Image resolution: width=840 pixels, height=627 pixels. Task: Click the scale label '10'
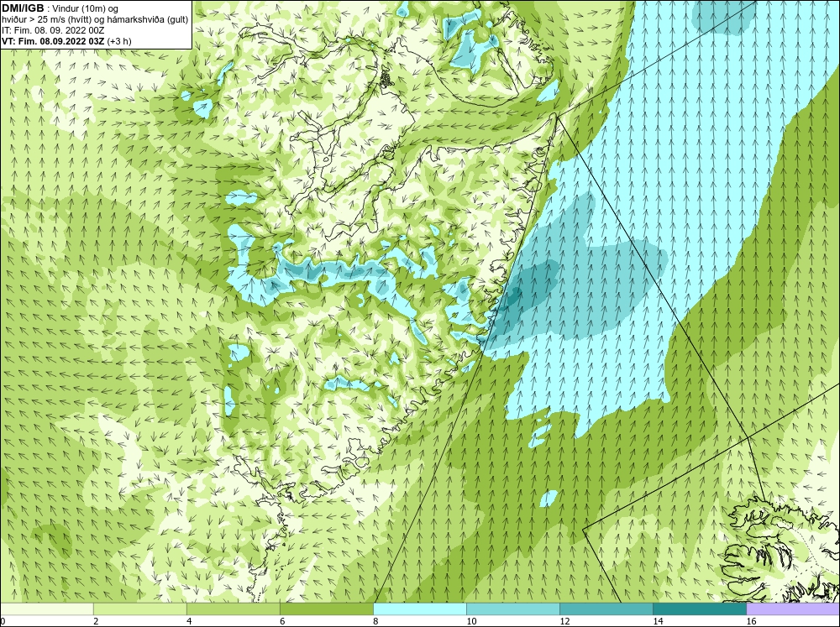point(471,621)
